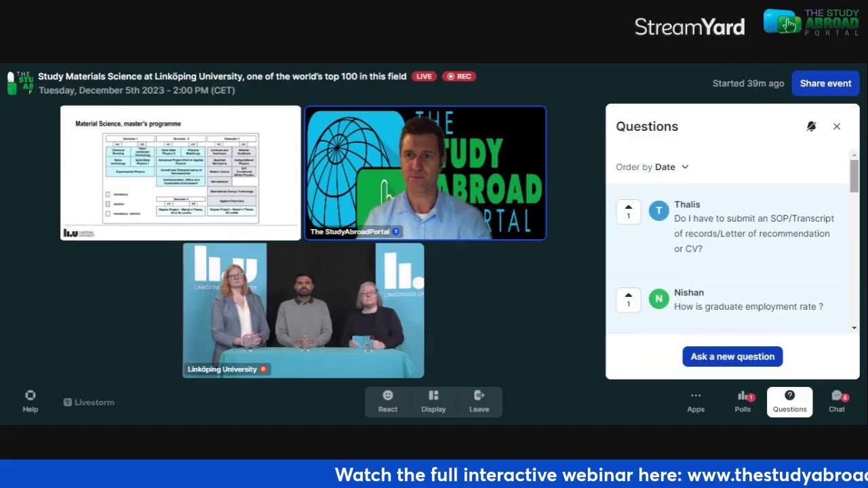Image resolution: width=868 pixels, height=488 pixels.
Task: Select the Linköping University video tile
Action: click(303, 310)
